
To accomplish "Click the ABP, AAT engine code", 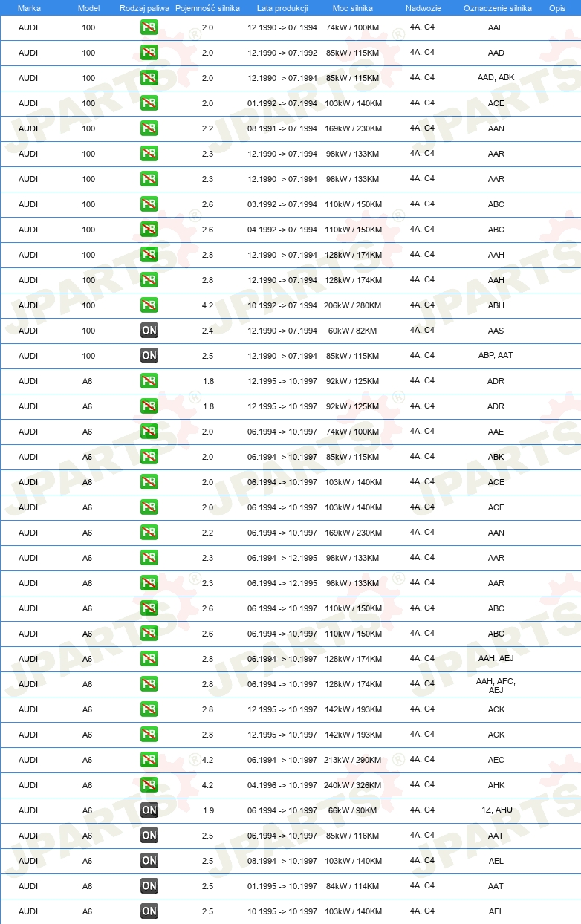I will pyautogui.click(x=496, y=356).
